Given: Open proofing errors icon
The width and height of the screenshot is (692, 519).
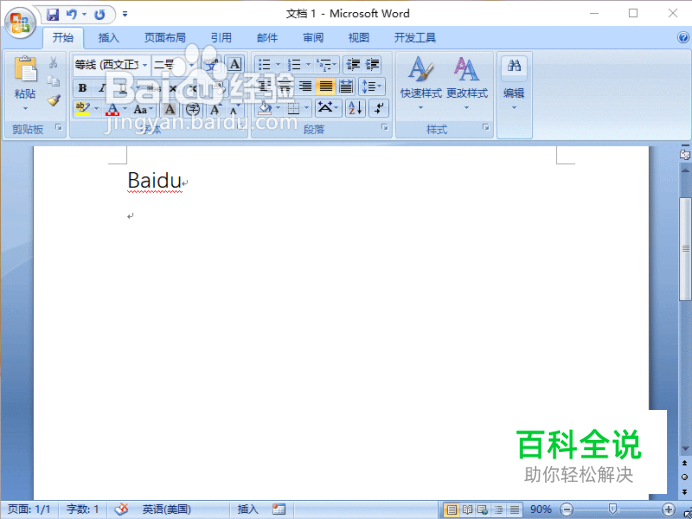Looking at the screenshot, I should coord(121,510).
